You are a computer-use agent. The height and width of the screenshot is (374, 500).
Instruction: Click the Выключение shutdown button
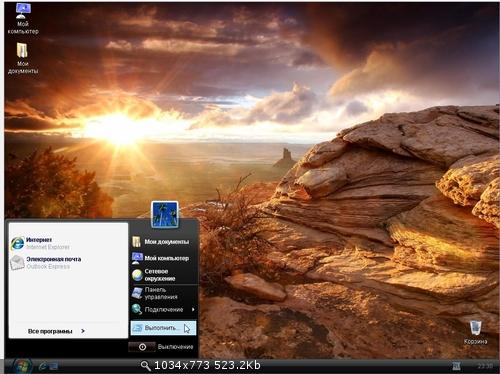click(161, 347)
